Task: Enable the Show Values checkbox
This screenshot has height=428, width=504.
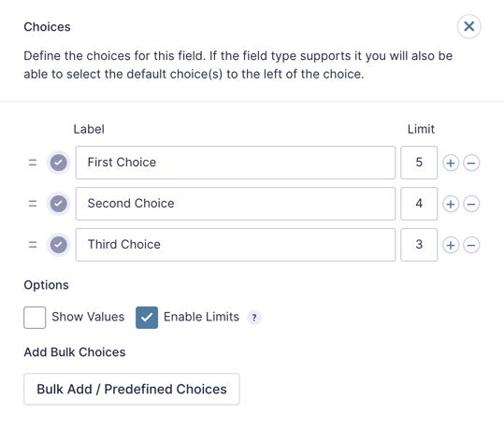Action: [x=35, y=318]
